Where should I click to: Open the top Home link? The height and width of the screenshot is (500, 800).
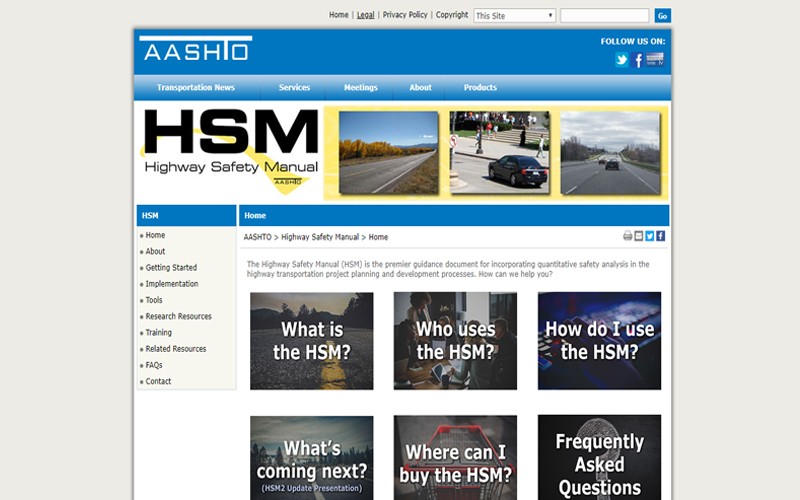click(339, 15)
